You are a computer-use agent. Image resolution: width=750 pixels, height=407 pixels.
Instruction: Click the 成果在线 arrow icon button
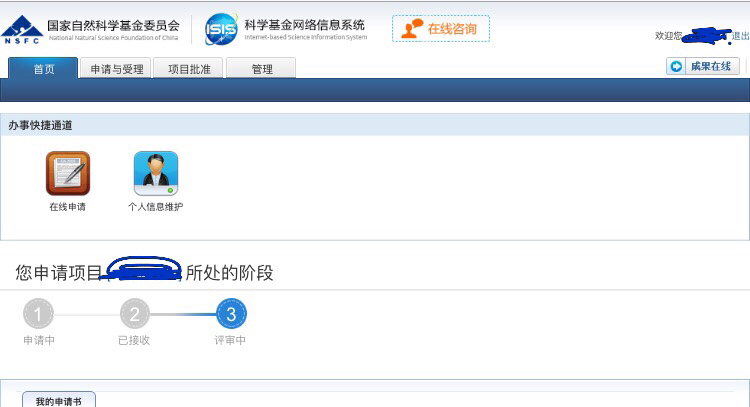(676, 66)
